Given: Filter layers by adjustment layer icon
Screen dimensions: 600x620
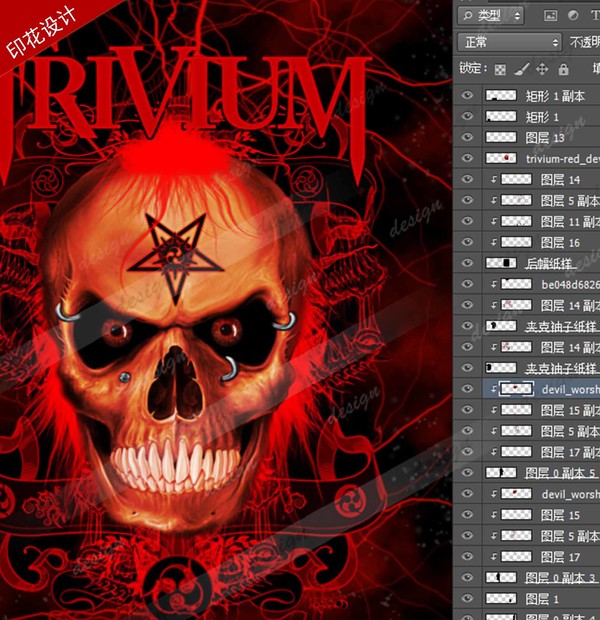Looking at the screenshot, I should pyautogui.click(x=573, y=15).
